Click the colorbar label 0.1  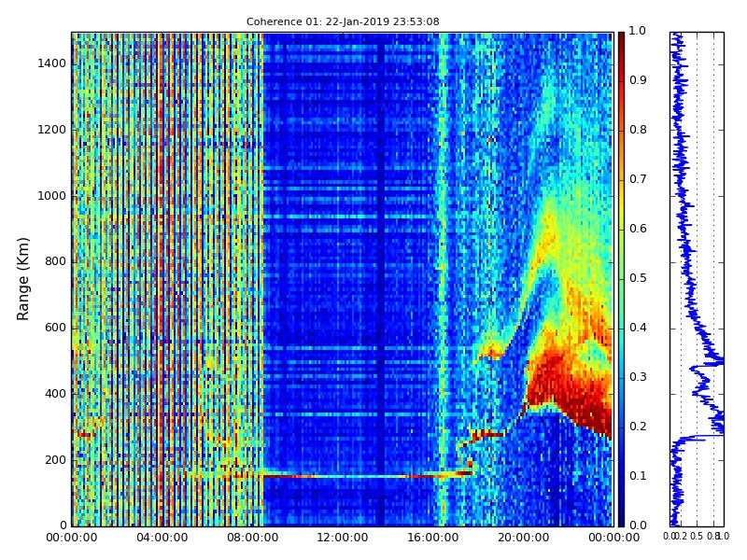point(638,476)
